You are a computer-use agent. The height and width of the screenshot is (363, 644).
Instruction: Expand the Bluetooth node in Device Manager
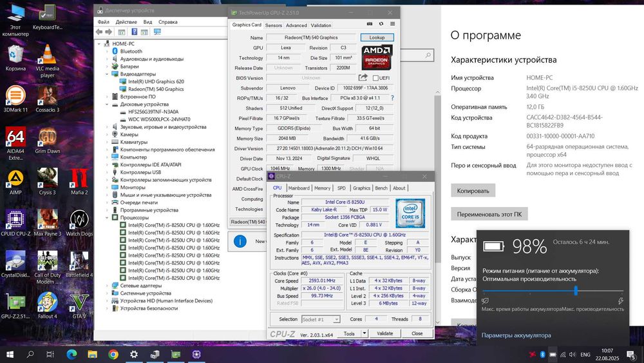[107, 52]
